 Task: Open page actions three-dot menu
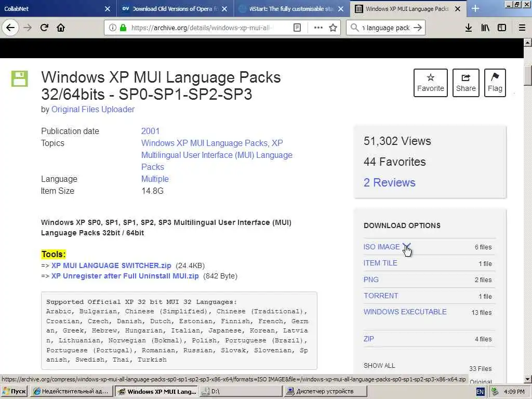(x=318, y=28)
